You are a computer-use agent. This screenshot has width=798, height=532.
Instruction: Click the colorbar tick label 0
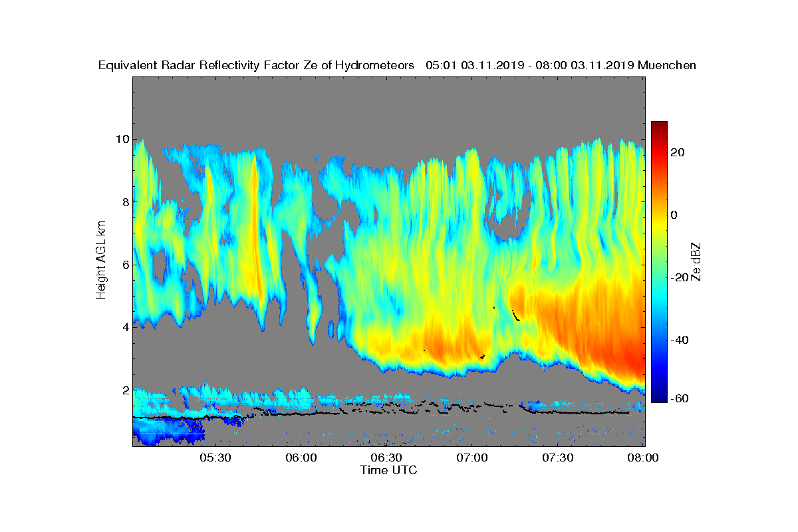(674, 215)
